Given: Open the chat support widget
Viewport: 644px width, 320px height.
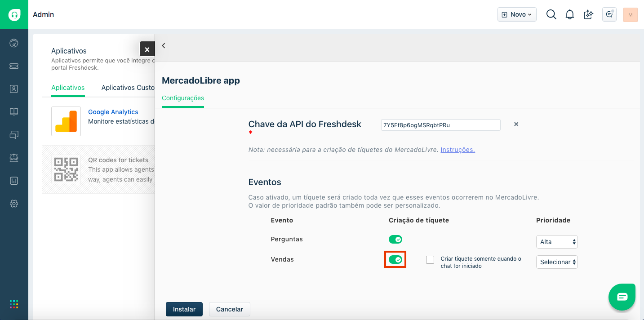Looking at the screenshot, I should (622, 297).
